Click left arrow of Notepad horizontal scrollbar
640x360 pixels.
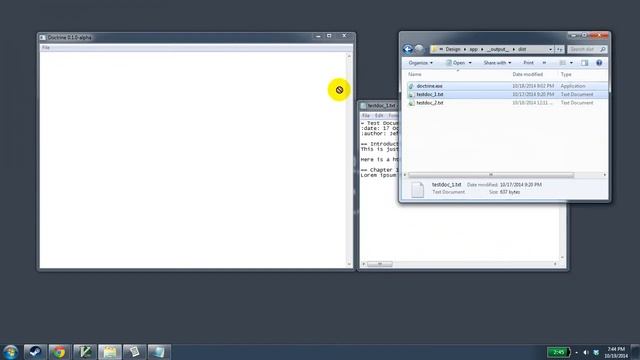tap(364, 264)
